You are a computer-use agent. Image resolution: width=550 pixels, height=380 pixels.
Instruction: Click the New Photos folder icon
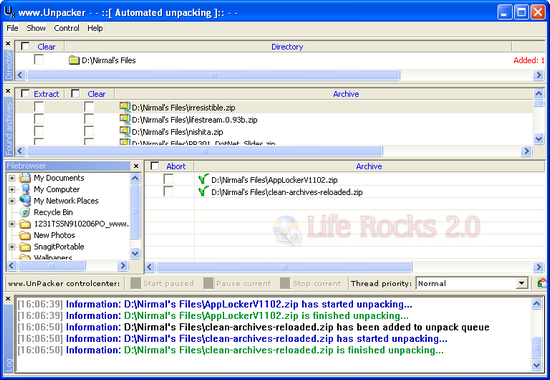tap(25, 235)
